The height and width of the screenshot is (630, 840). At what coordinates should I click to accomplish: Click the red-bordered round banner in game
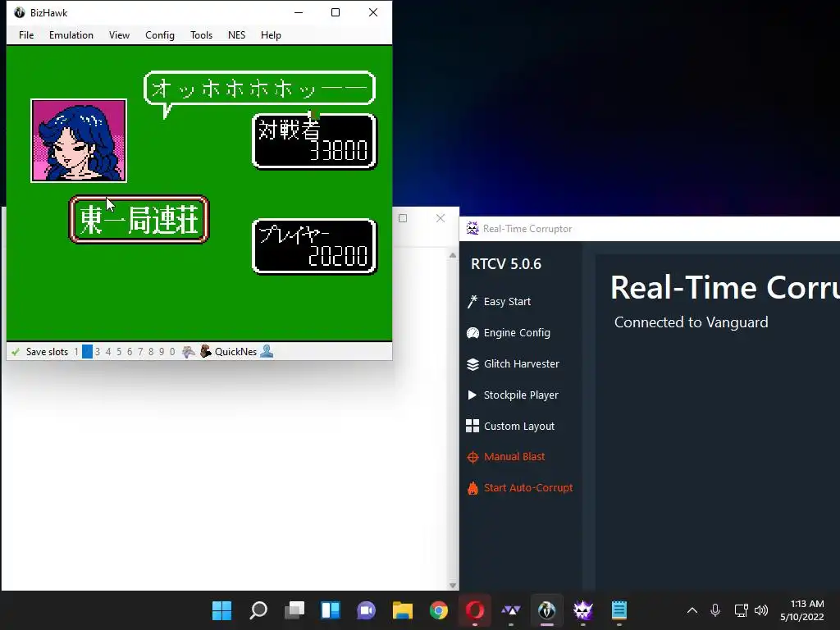(139, 220)
